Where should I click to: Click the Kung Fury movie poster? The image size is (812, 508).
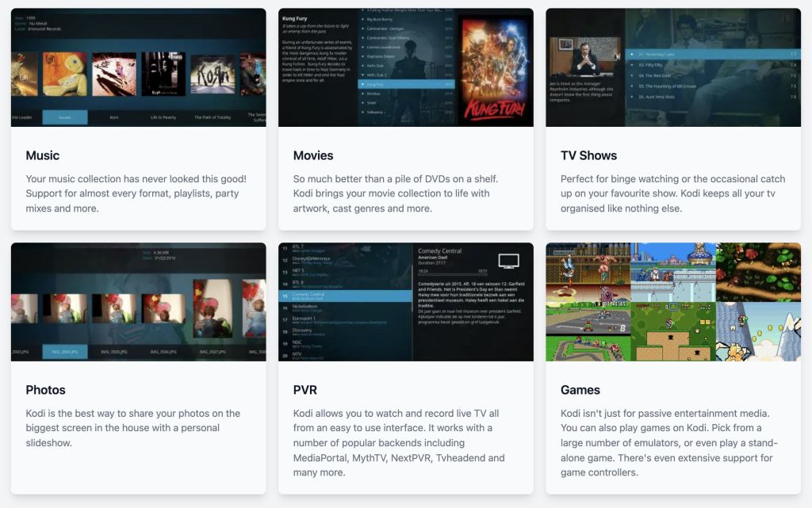click(x=494, y=69)
